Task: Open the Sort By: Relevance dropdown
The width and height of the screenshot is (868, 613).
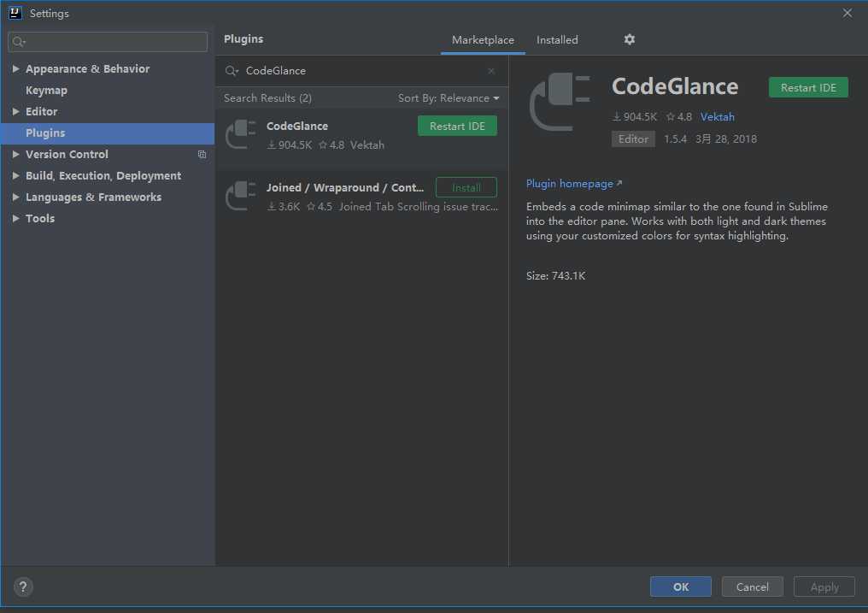Action: coord(449,98)
